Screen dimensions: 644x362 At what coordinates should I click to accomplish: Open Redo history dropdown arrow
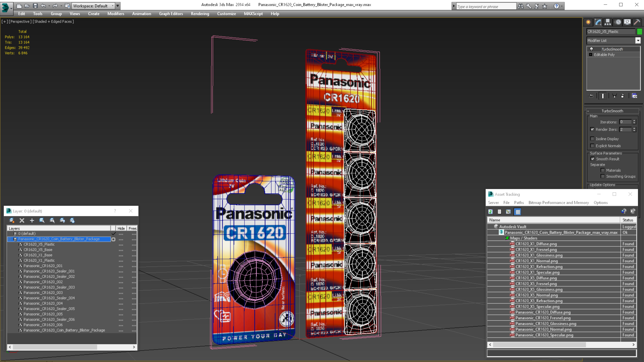point(61,6)
